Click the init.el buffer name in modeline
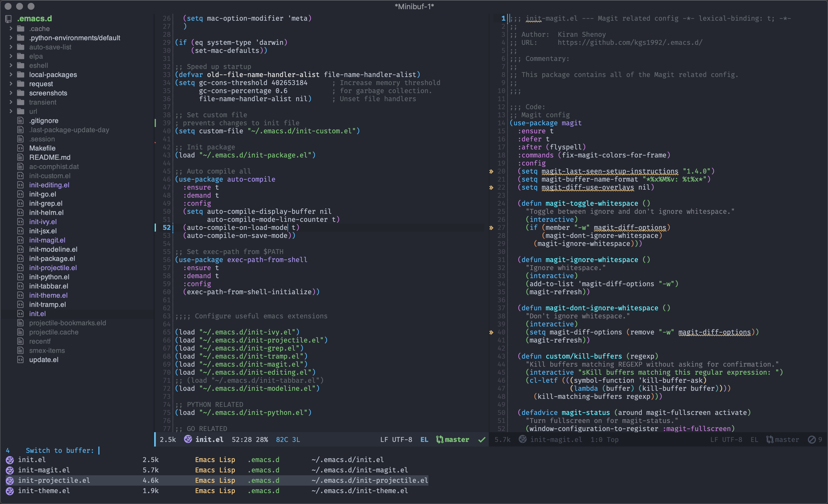The image size is (828, 504). click(209, 440)
